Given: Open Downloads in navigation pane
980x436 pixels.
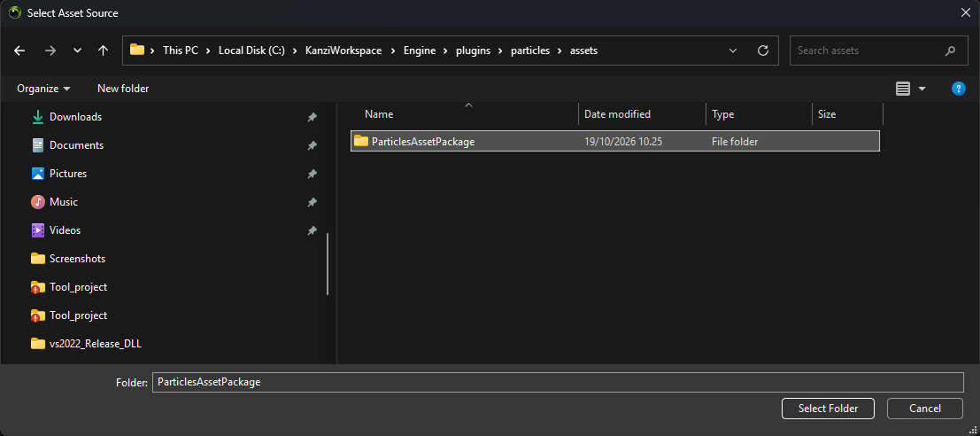Looking at the screenshot, I should 75,117.
